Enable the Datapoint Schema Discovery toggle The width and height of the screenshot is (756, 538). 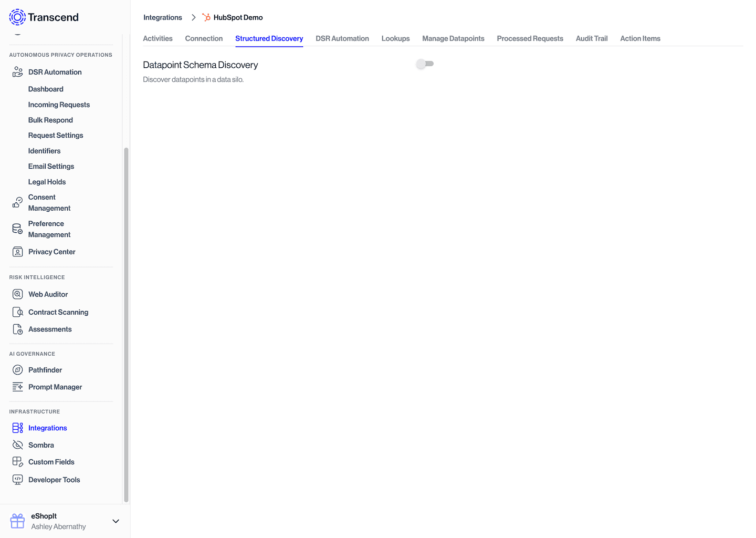tap(425, 64)
